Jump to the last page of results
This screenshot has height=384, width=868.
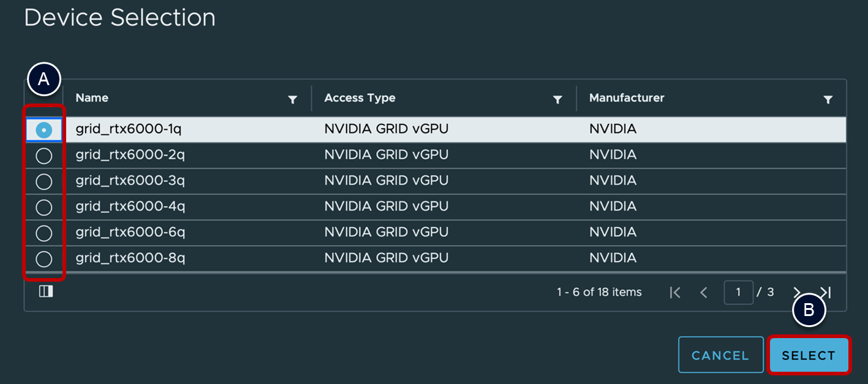(826, 292)
